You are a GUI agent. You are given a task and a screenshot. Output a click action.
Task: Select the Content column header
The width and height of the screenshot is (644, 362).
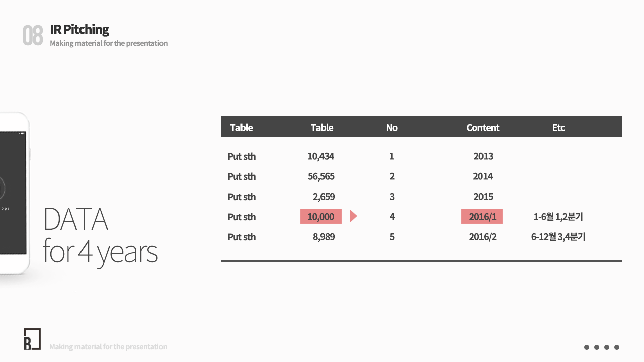[483, 128]
